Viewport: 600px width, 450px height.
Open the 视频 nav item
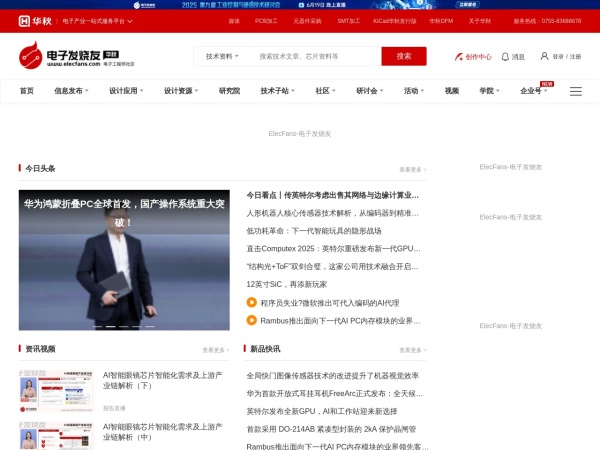pos(452,91)
